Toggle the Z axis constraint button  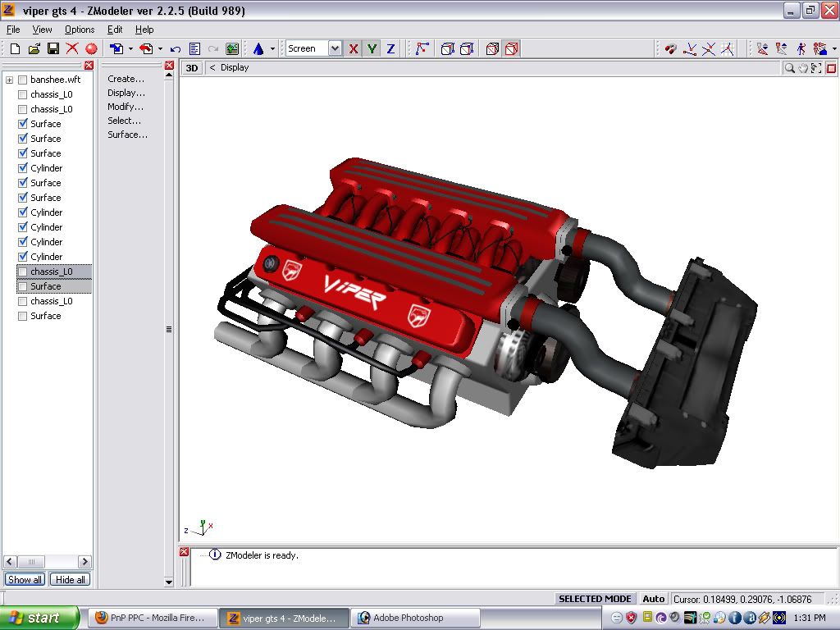pos(390,49)
